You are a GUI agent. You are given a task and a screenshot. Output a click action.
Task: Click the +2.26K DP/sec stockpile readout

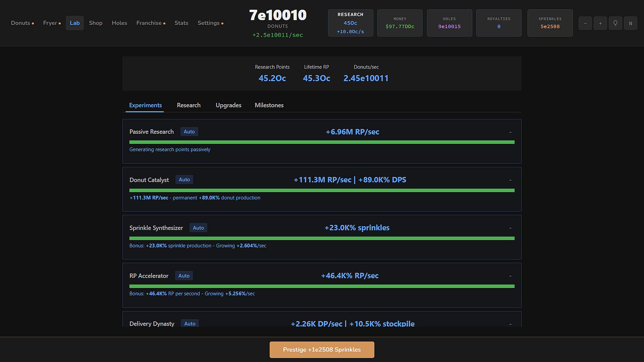[353, 323]
